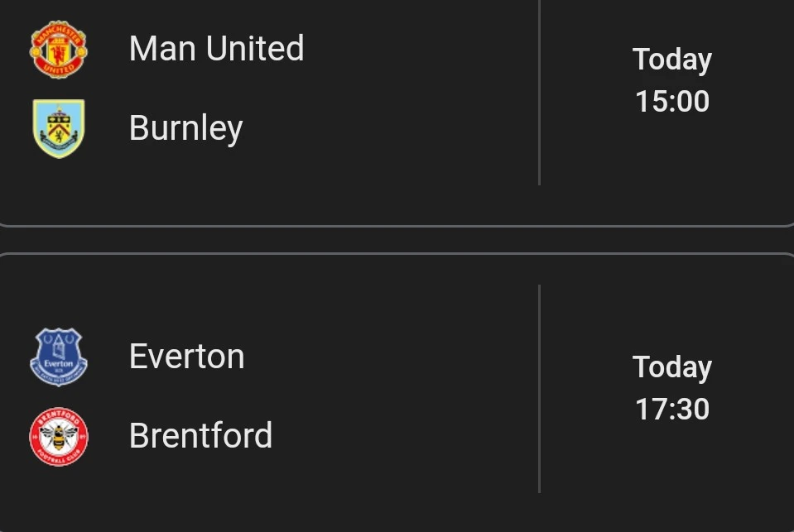Click the Today label above 17:30
The image size is (794, 532).
(x=671, y=367)
